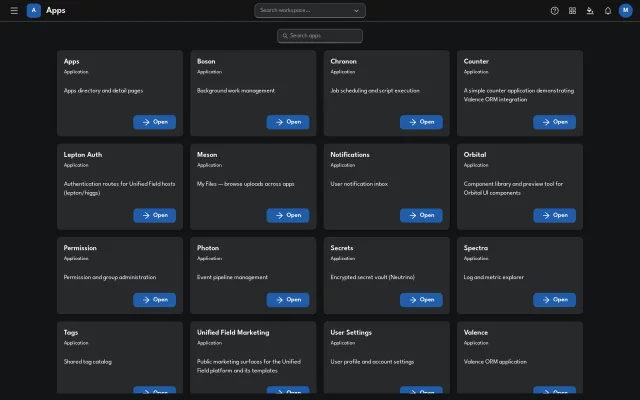The height and width of the screenshot is (400, 640).
Task: Open the Notifications application
Action: pyautogui.click(x=421, y=216)
